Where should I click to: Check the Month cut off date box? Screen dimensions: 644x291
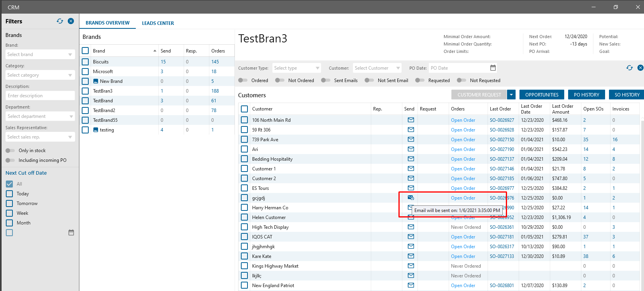pyautogui.click(x=9, y=223)
